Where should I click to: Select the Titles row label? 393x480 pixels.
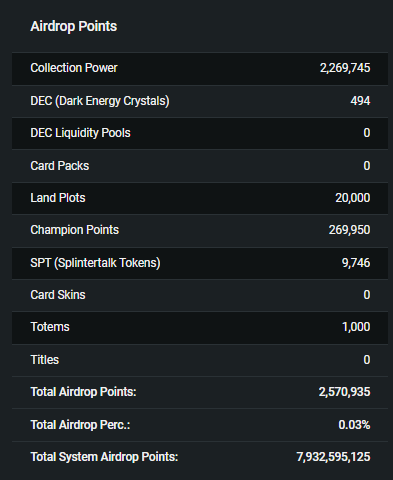tap(45, 360)
